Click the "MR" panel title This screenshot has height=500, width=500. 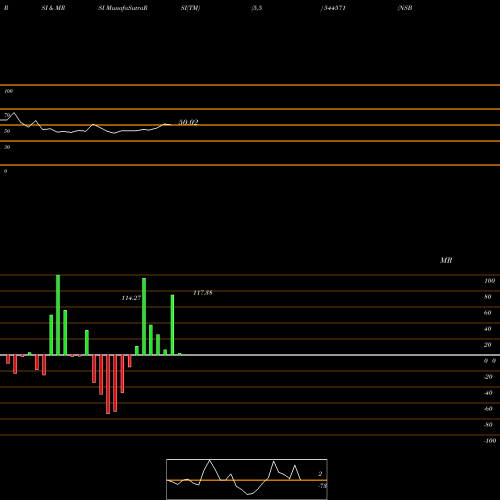click(x=446, y=260)
